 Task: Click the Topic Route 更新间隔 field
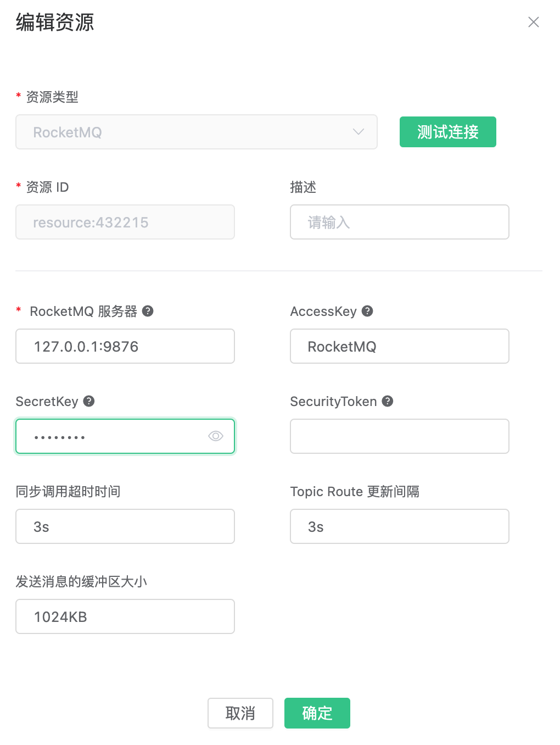399,526
